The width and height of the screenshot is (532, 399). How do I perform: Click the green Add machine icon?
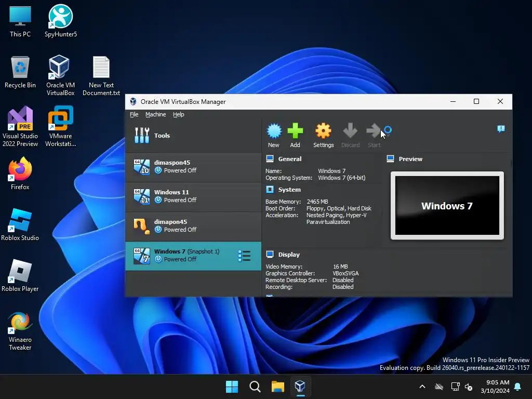pyautogui.click(x=295, y=131)
